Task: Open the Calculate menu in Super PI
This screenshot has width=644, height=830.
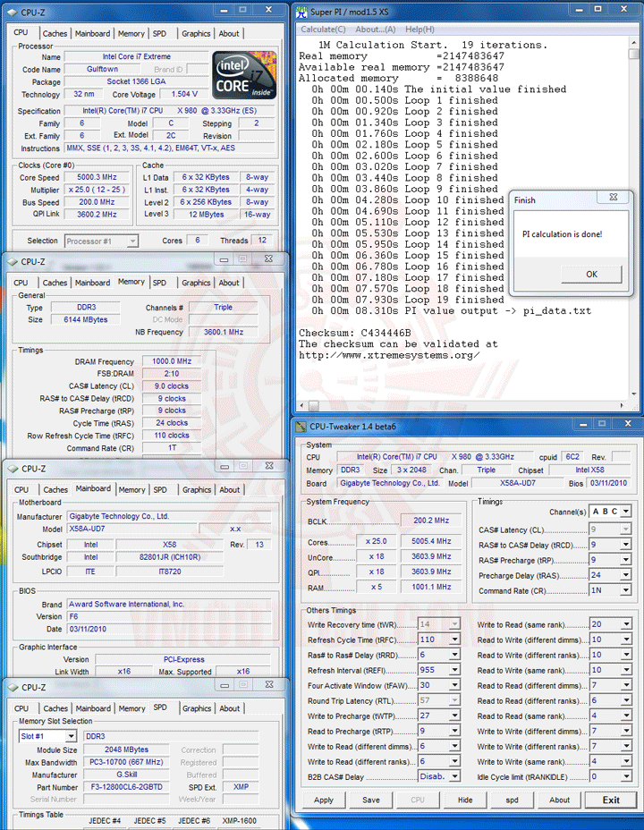Action: tap(323, 30)
